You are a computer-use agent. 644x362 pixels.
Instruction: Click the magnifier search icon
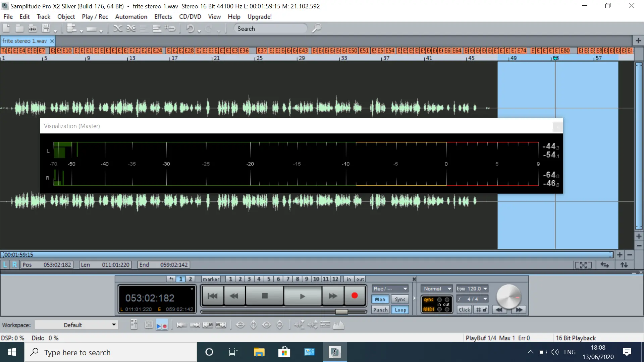316,28
